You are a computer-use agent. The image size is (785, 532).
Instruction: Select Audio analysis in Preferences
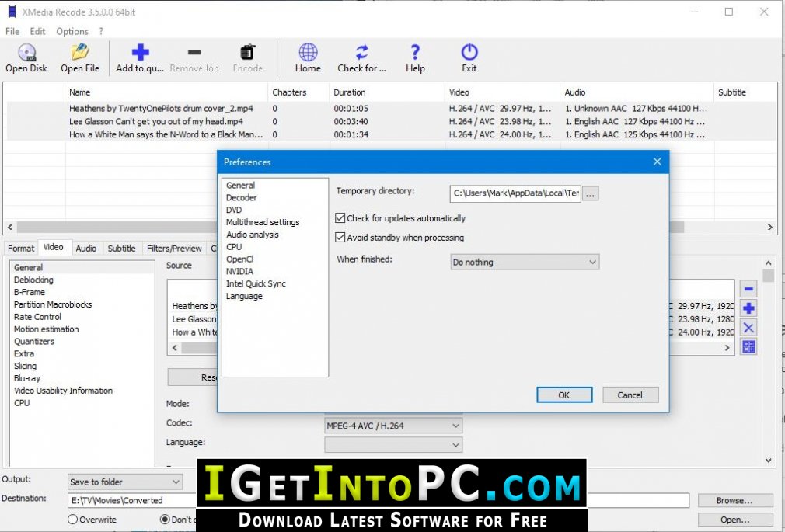pyautogui.click(x=253, y=235)
